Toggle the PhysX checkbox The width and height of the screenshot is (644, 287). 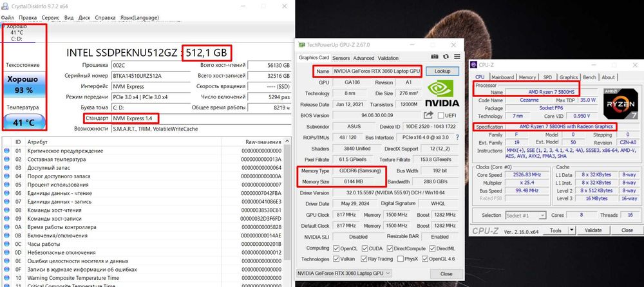tap(400, 259)
